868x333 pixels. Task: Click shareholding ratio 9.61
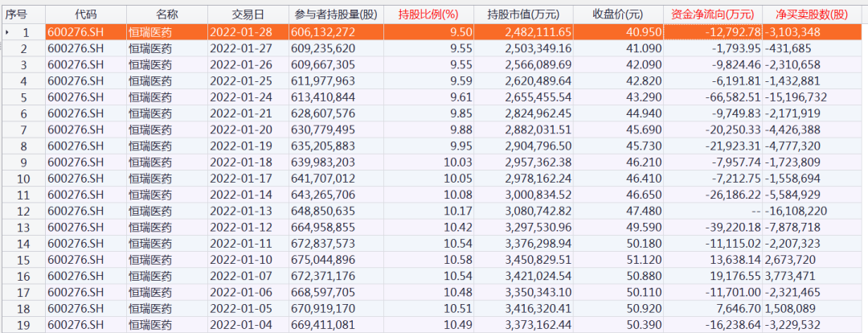click(x=461, y=97)
